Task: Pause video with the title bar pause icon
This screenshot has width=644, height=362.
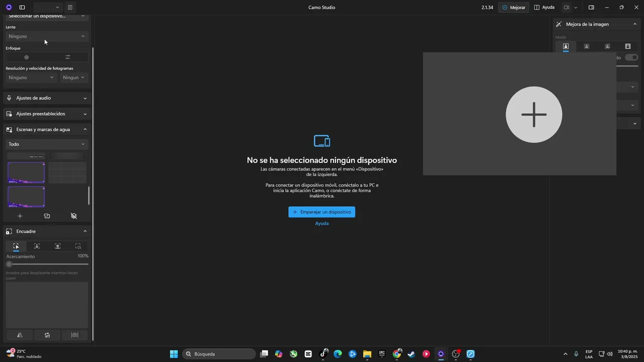Action: tap(70, 8)
